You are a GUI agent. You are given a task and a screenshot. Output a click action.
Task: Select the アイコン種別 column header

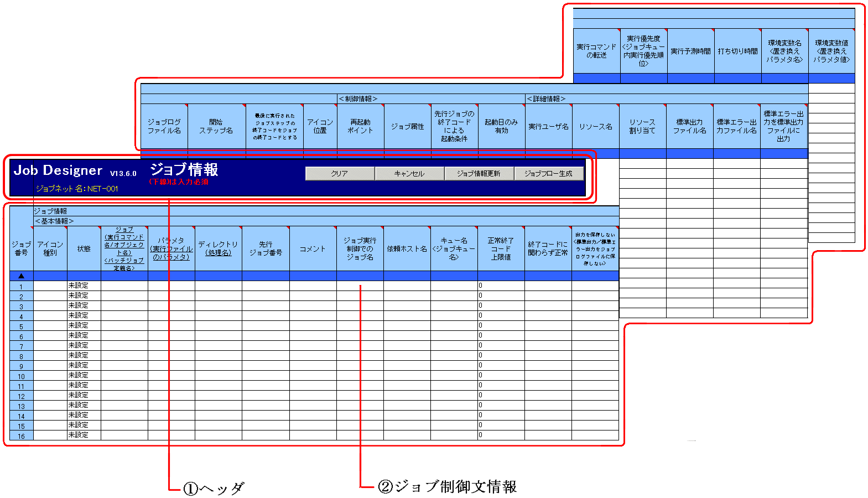tap(50, 248)
